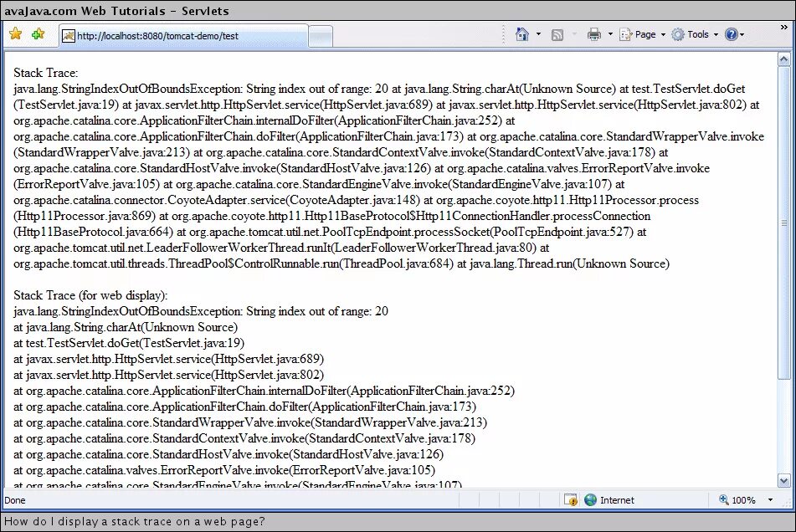This screenshot has height=532, width=796.
Task: Click 'at test.TestServlet.doGet(TestServlet.java:19)' line
Action: (129, 343)
